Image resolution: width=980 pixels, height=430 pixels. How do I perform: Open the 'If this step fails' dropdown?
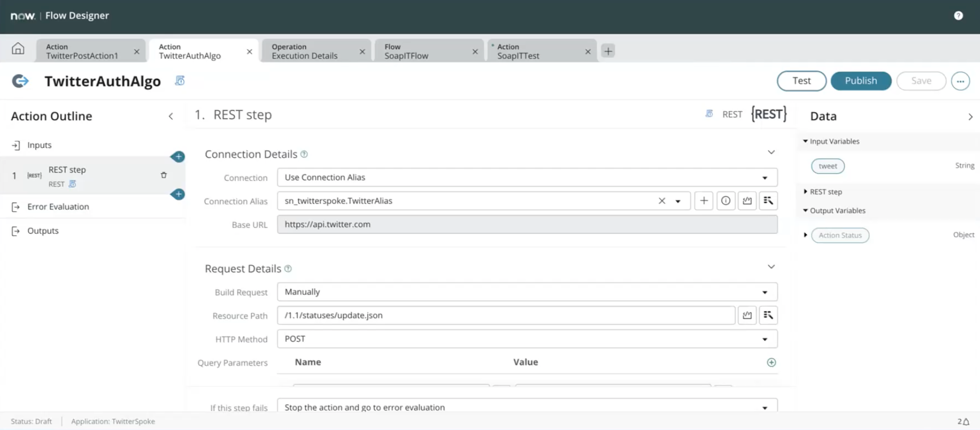point(527,406)
